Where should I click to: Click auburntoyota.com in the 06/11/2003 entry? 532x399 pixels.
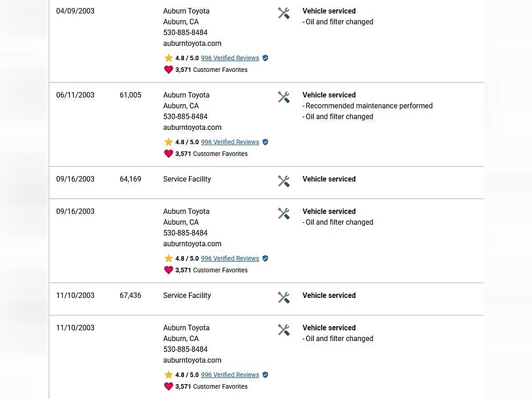click(192, 128)
